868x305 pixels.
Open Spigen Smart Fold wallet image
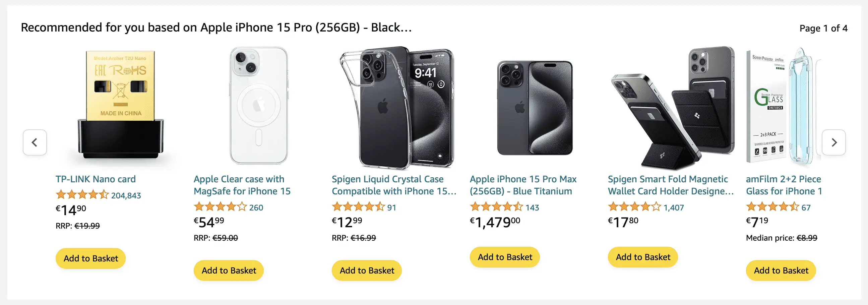[x=673, y=107]
